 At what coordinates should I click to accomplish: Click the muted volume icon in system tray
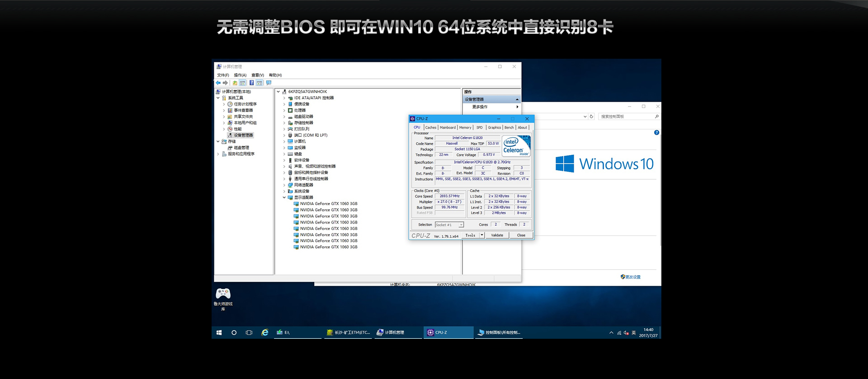pos(626,333)
